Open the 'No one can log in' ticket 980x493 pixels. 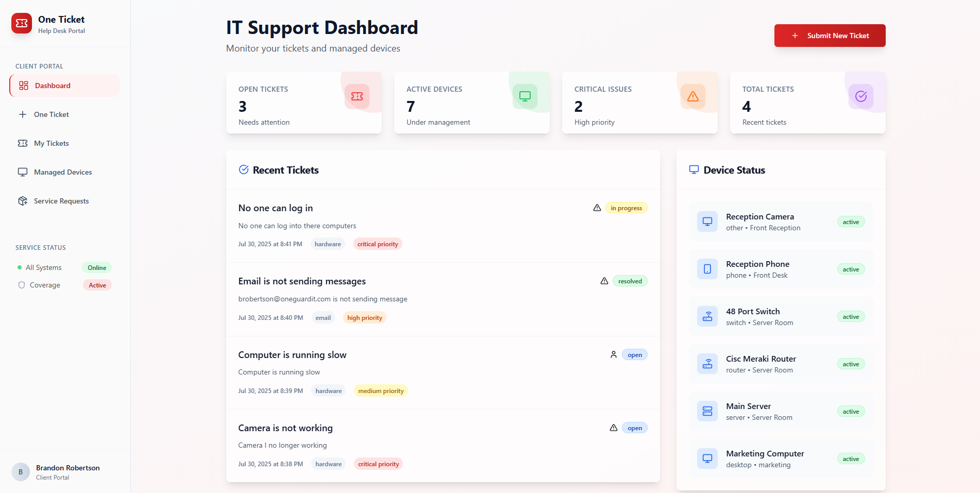coord(443,226)
